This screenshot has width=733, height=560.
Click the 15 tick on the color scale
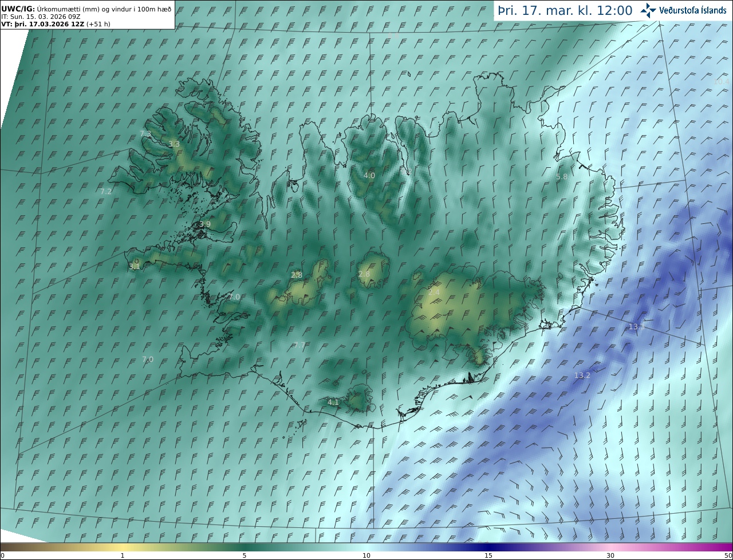click(488, 555)
